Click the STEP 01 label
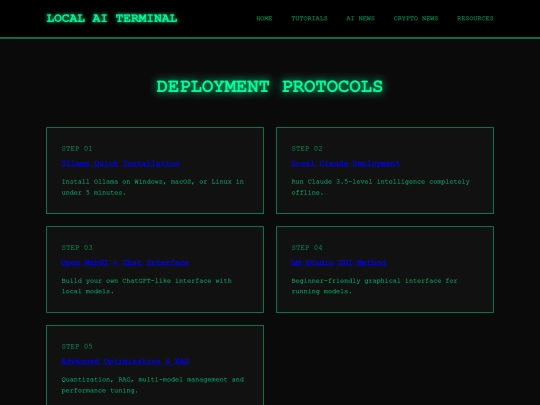 77,148
